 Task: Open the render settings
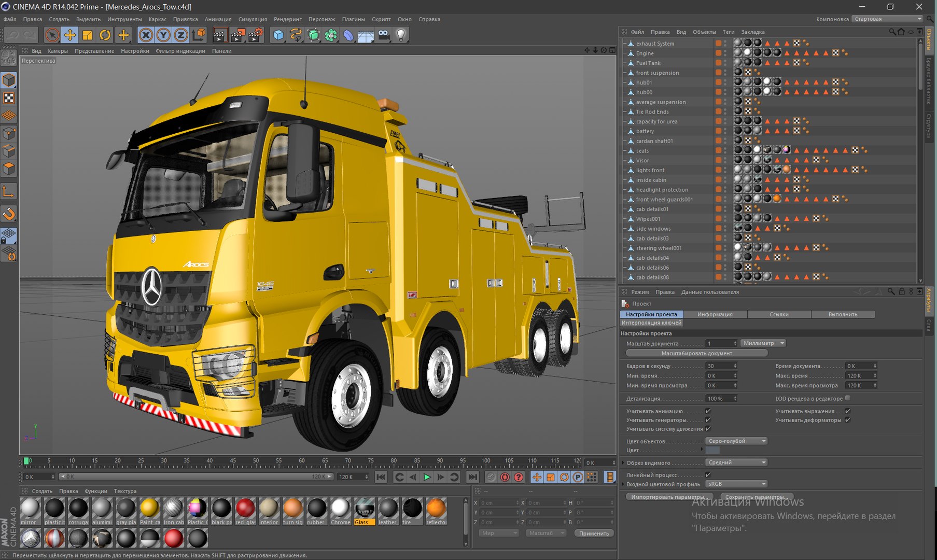(256, 35)
